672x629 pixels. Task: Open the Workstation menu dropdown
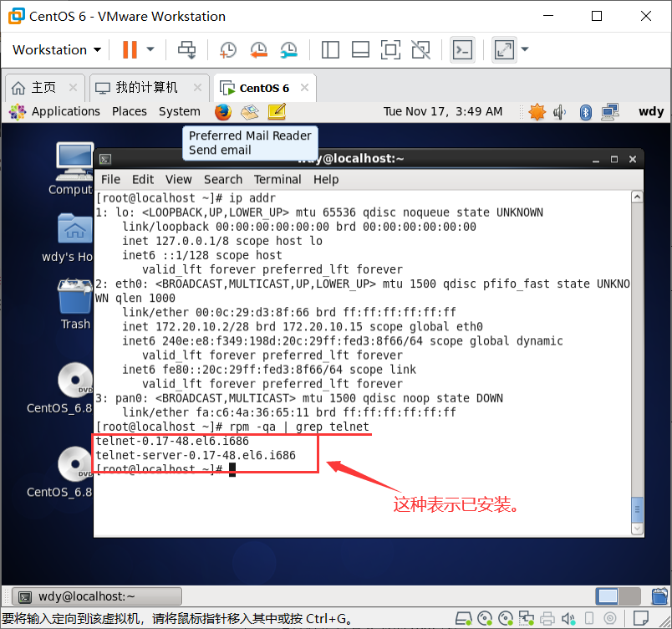[x=57, y=49]
